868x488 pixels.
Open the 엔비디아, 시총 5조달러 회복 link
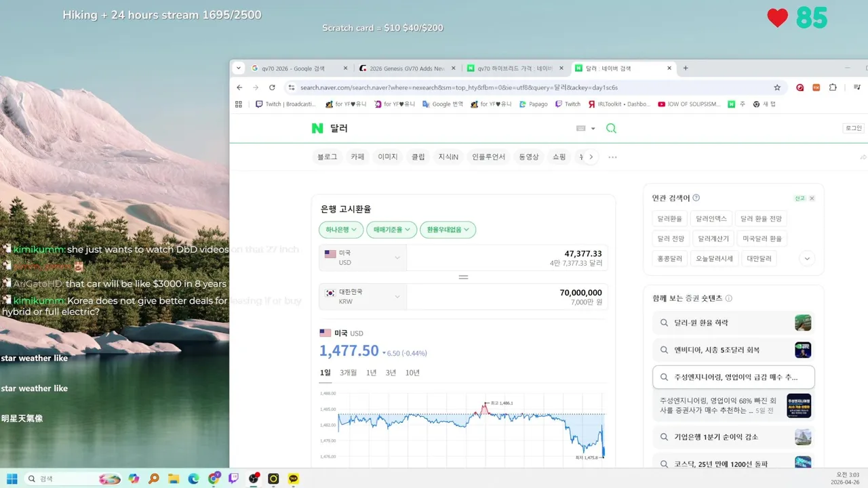click(x=733, y=350)
